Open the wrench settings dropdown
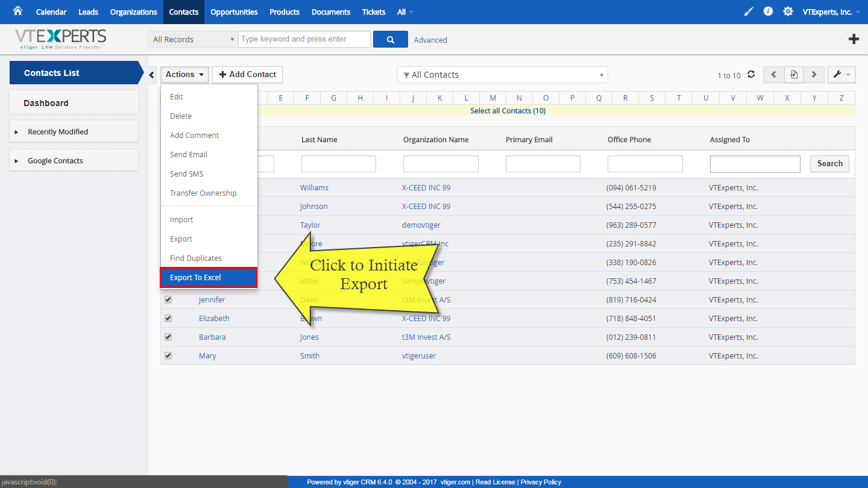The width and height of the screenshot is (868, 488). pos(841,75)
